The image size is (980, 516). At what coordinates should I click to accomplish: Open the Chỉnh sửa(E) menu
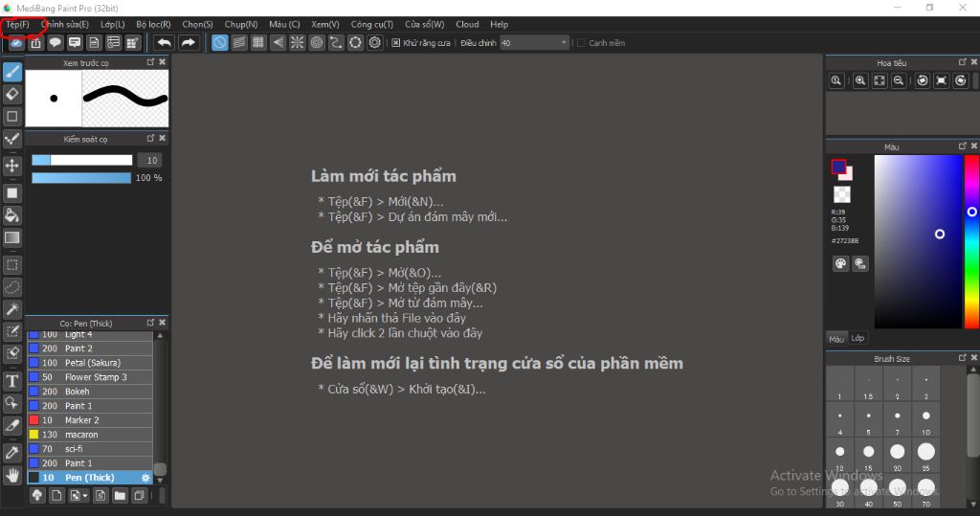(x=65, y=24)
